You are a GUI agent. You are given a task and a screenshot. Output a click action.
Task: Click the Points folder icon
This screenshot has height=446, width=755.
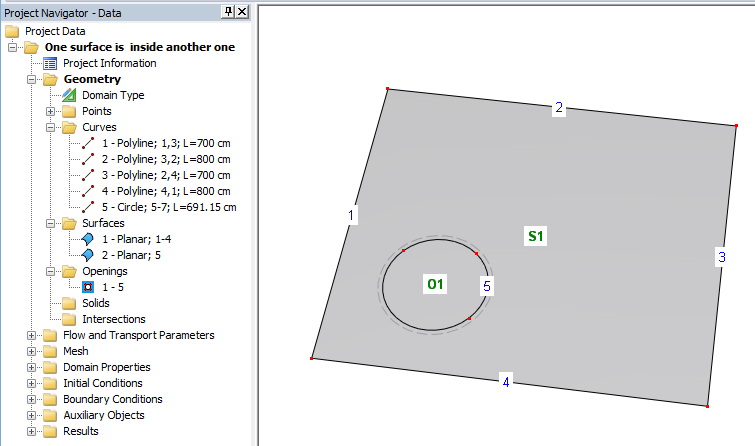[x=69, y=111]
